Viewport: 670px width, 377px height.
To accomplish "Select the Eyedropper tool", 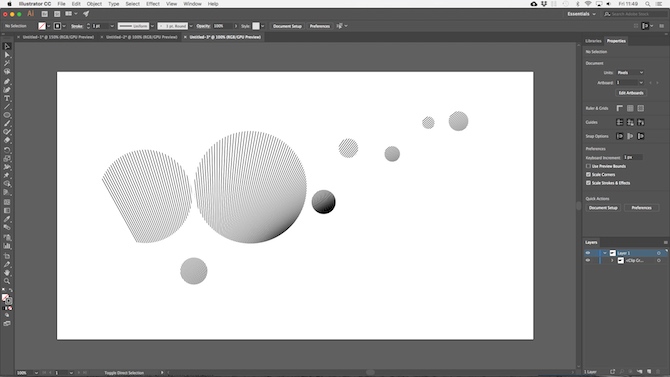I will coord(7,219).
